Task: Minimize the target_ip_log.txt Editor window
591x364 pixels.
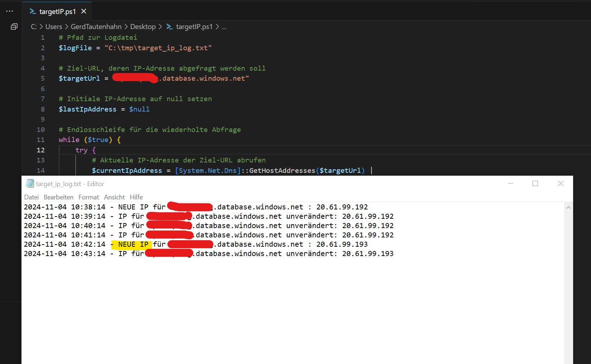Action: (510, 184)
